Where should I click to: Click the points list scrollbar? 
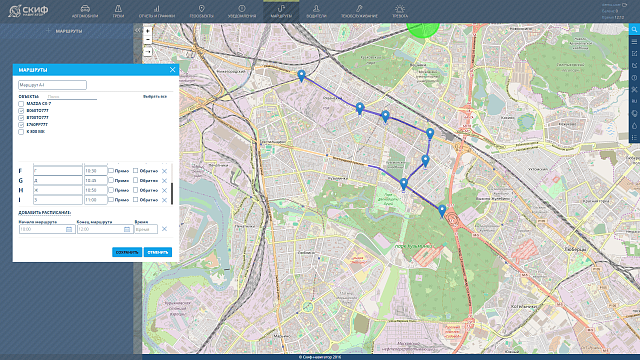tap(172, 193)
